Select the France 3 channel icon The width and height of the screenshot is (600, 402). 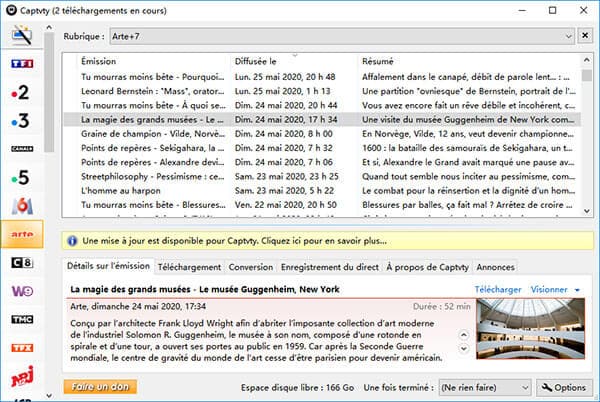pos(20,120)
